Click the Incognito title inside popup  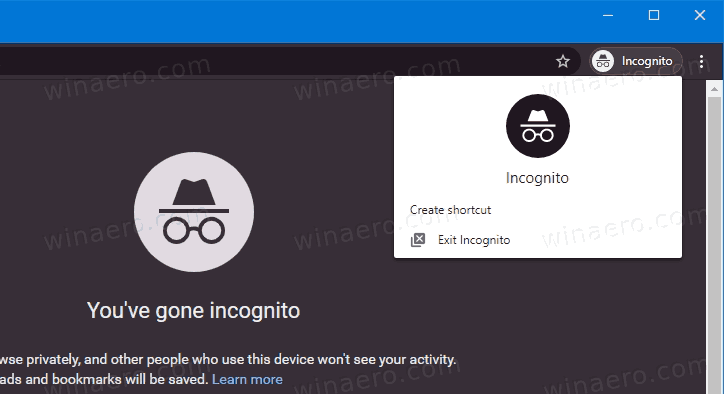click(x=537, y=178)
